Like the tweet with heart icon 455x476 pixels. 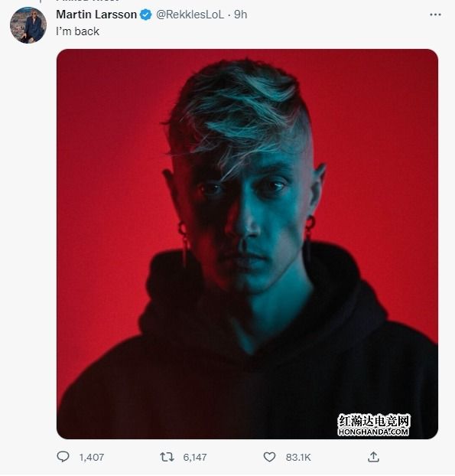point(269,457)
